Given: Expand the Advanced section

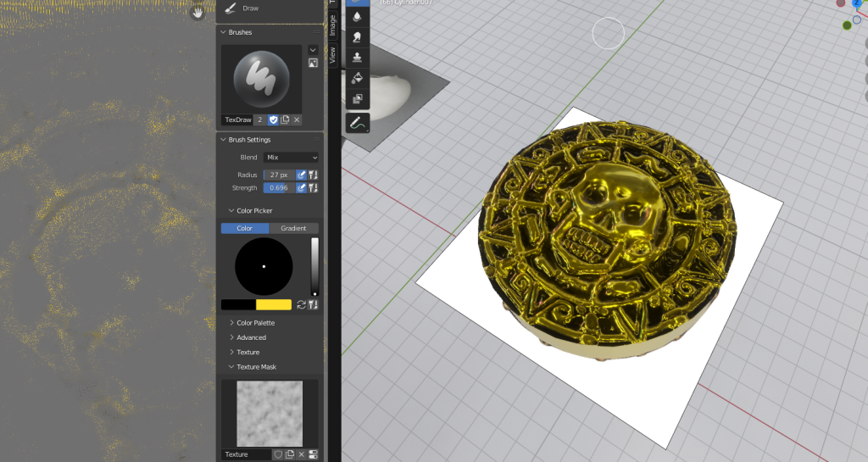Looking at the screenshot, I should tap(251, 337).
